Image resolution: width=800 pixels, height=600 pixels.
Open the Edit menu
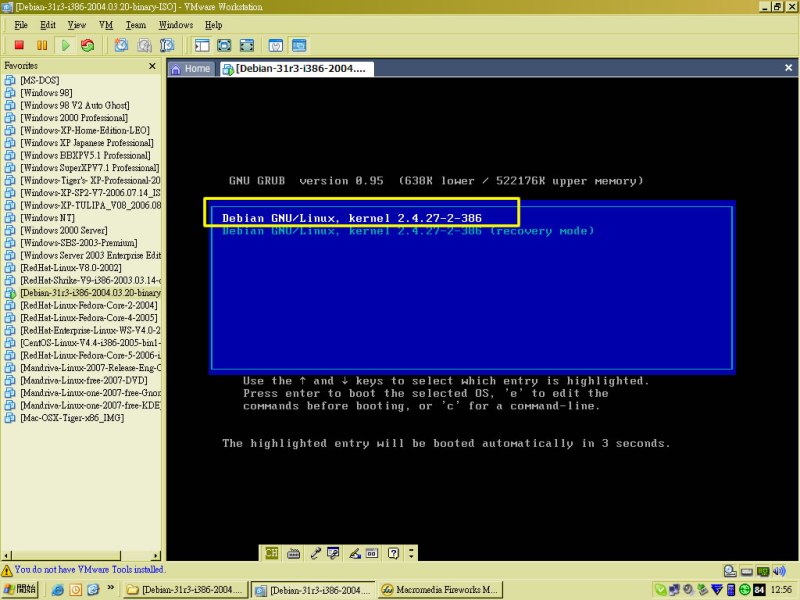(x=48, y=25)
